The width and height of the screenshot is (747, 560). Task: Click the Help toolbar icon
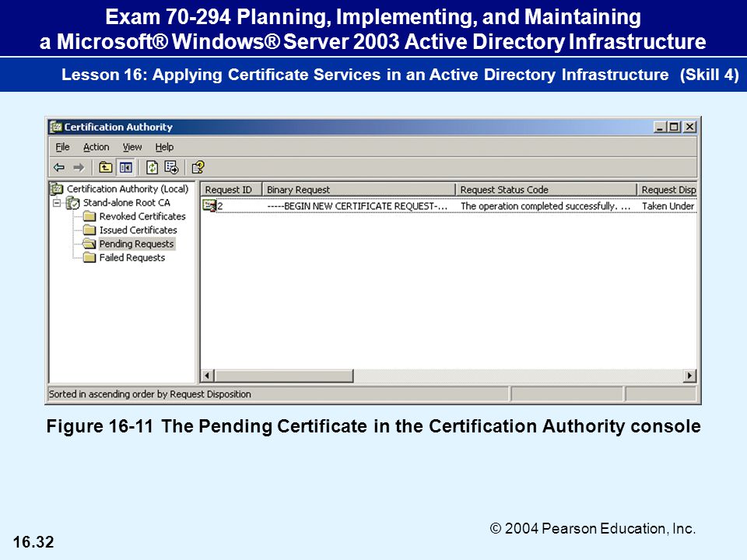[198, 167]
